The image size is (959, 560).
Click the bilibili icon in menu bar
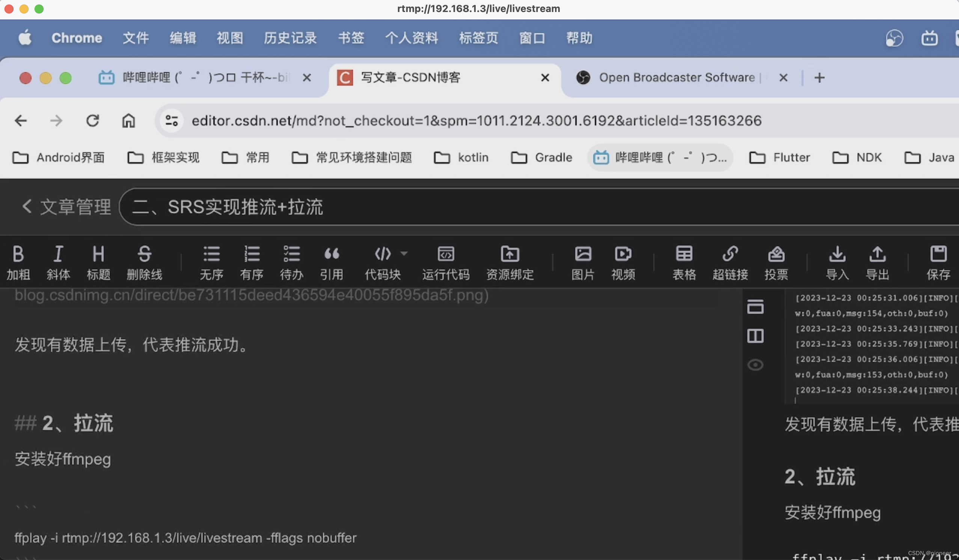pos(929,38)
